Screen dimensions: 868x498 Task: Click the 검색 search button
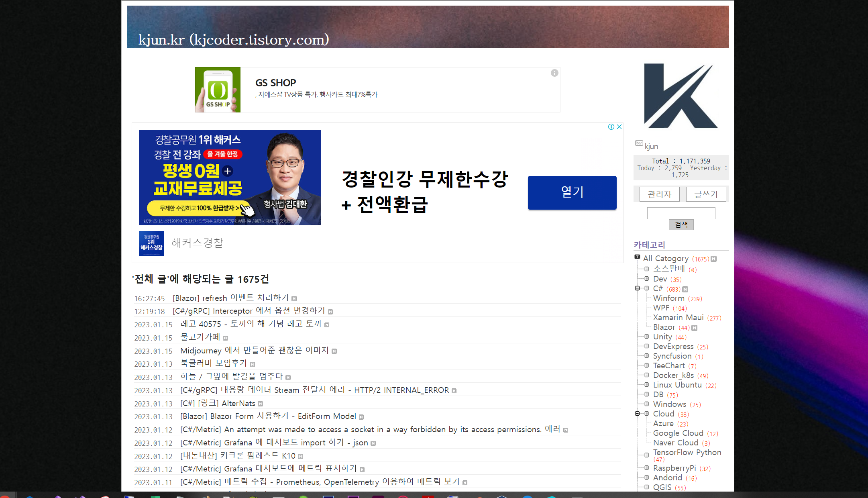point(681,225)
